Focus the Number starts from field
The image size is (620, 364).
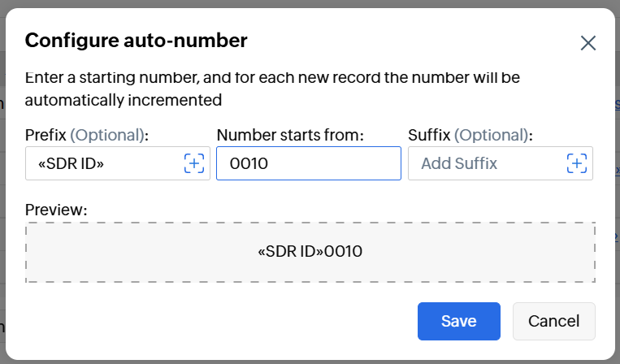(309, 163)
